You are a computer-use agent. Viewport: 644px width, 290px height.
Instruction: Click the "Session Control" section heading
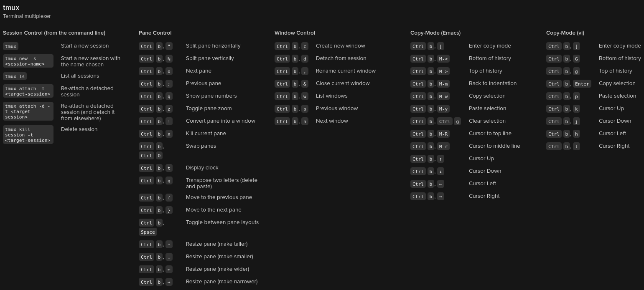tap(54, 33)
